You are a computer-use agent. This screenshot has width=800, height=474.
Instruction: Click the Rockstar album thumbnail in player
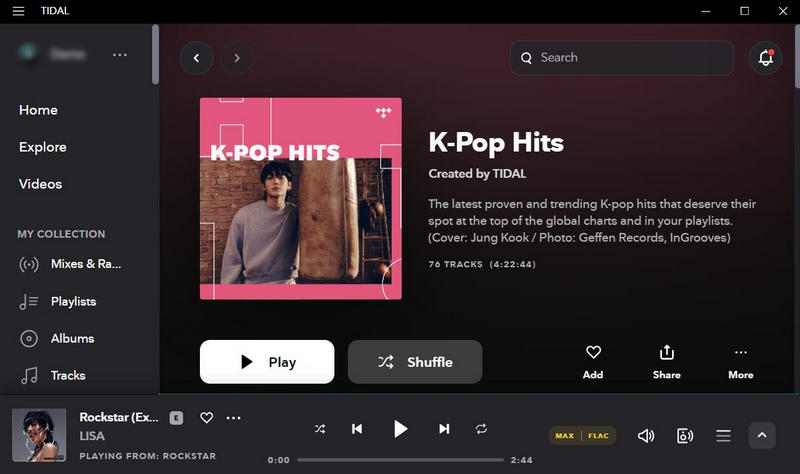pos(39,435)
